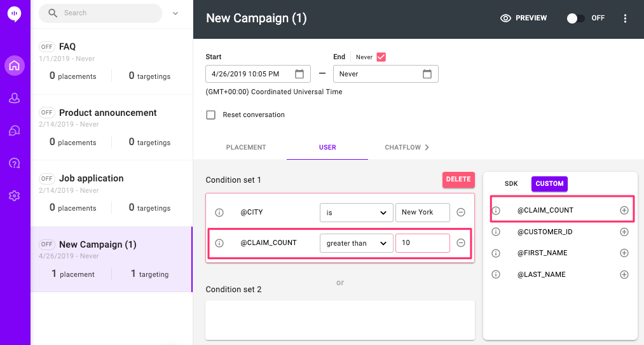Image resolution: width=644 pixels, height=345 pixels.
Task: Open the End date calendar picker
Action: [x=427, y=74]
